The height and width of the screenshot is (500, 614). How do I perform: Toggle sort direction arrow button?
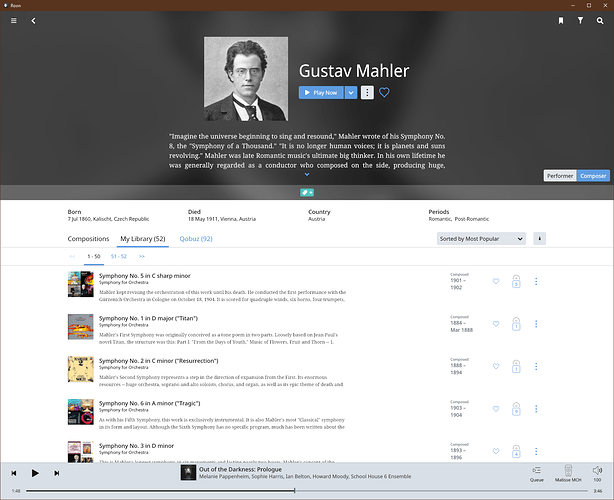tap(540, 239)
